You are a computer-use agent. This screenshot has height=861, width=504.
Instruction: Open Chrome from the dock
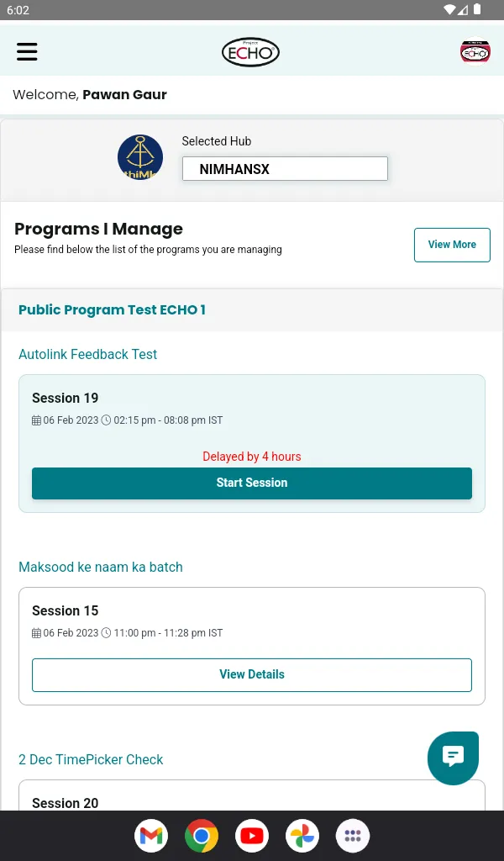(202, 836)
